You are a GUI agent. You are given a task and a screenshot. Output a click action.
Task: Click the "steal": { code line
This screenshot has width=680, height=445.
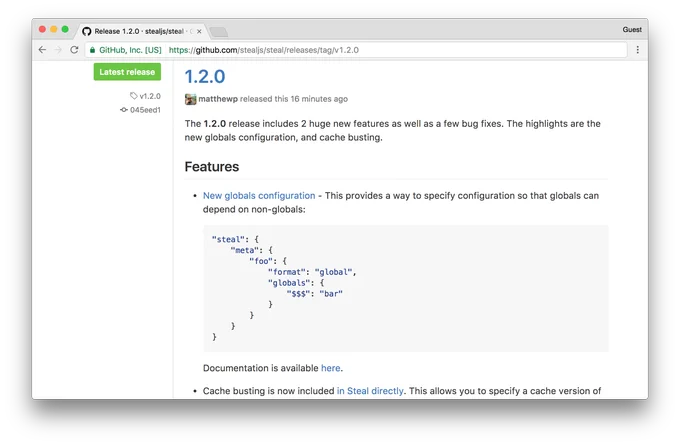(235, 239)
